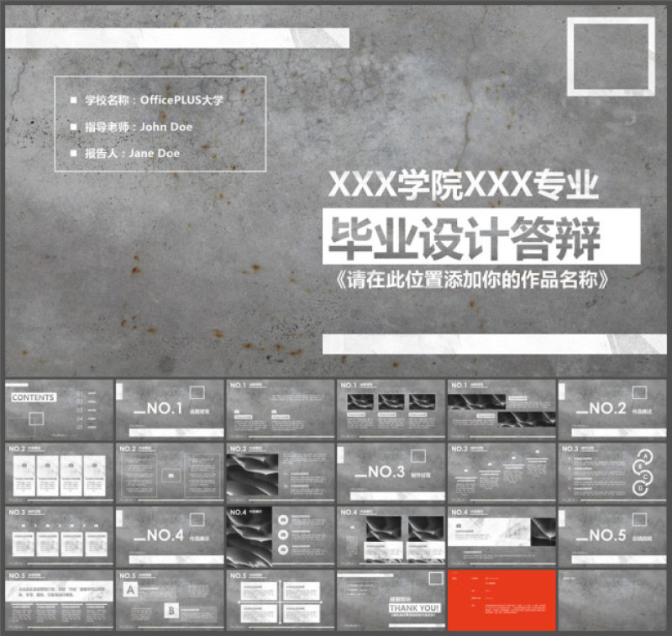The image size is (672, 636).
Task: Open the NO.4 dark texture slide thumbnail
Action: click(x=277, y=531)
